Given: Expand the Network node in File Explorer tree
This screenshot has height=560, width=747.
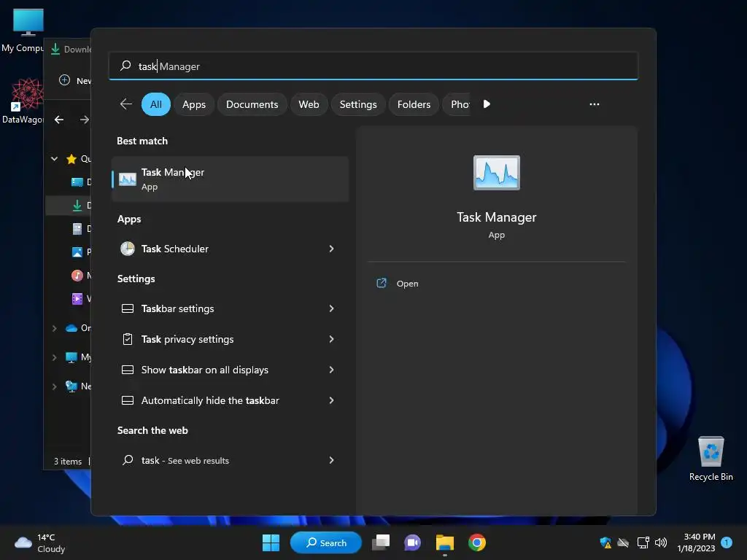Looking at the screenshot, I should click(54, 386).
